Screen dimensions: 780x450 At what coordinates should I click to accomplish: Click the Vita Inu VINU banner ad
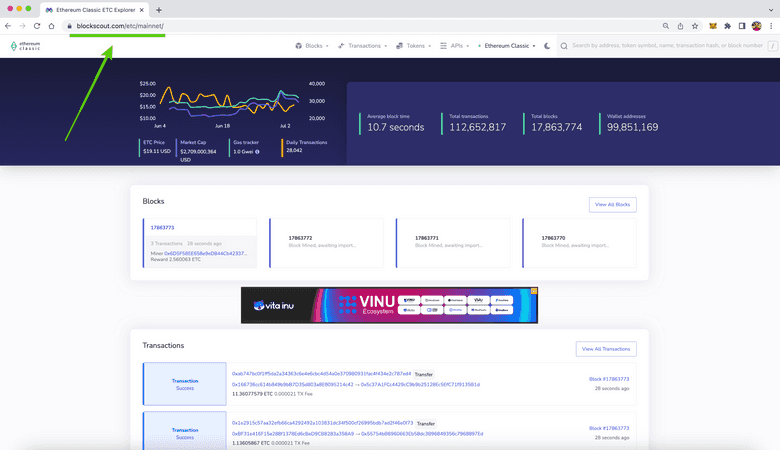pos(389,305)
